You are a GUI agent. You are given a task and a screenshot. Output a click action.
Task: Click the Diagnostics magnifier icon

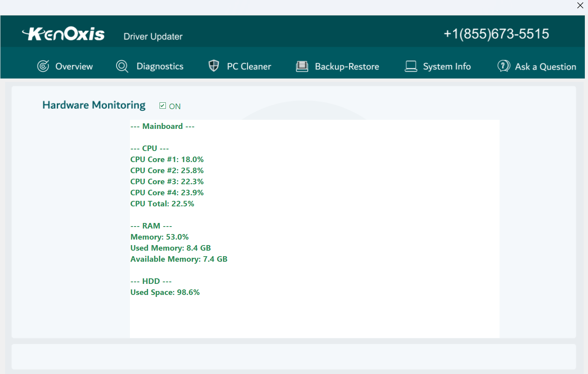122,66
